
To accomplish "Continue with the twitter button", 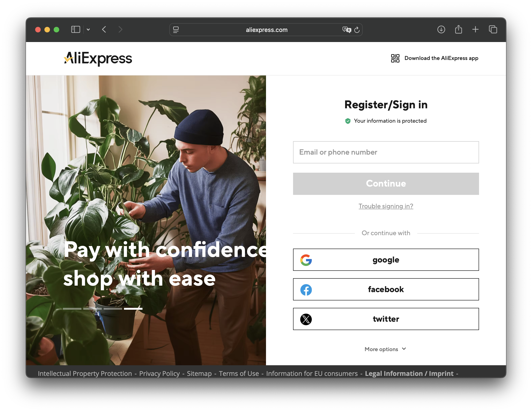I will [x=386, y=319].
